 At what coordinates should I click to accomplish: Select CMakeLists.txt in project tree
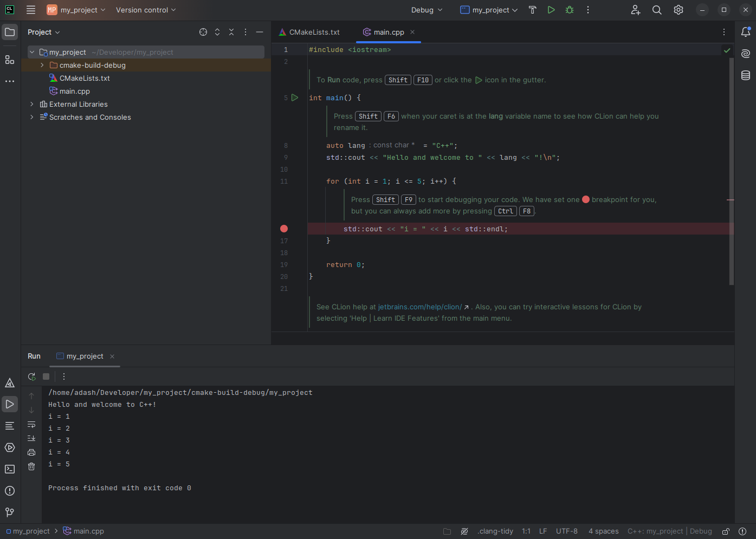85,78
